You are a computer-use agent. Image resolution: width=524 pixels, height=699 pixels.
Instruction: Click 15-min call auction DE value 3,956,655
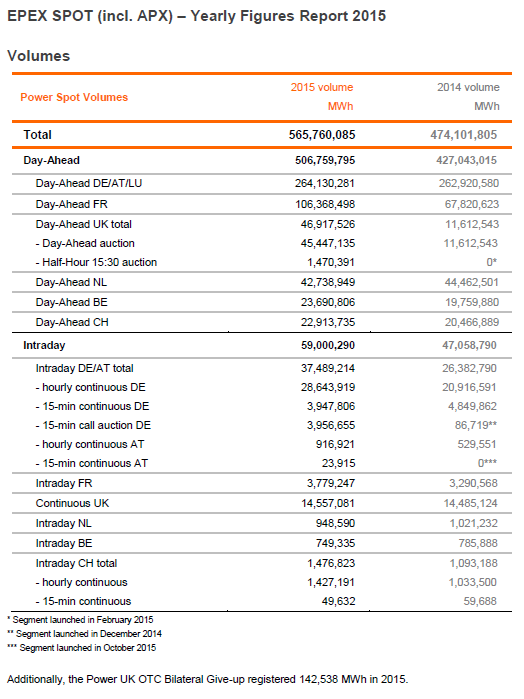[x=331, y=425]
